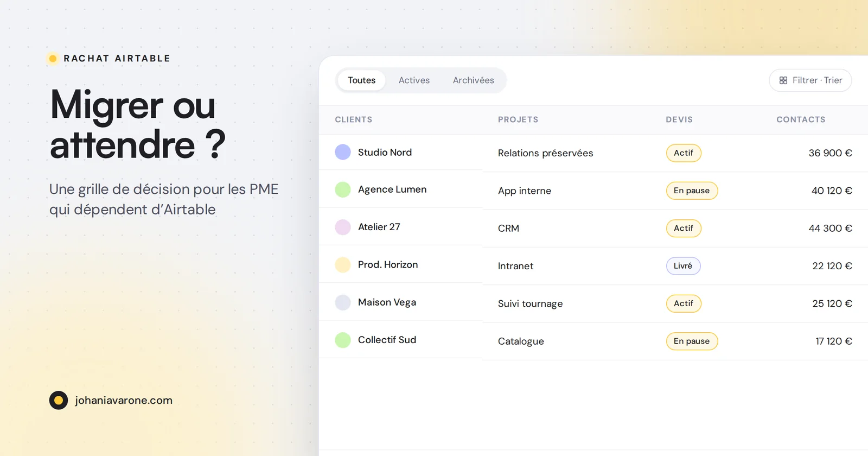This screenshot has width=868, height=456.
Task: Click the Actif badge in Studio Nord row
Action: coord(684,153)
